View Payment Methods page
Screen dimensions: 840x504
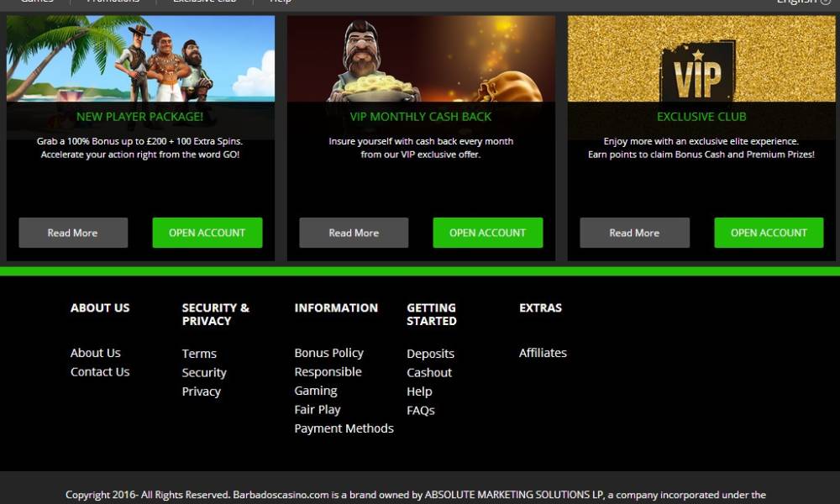click(x=344, y=428)
